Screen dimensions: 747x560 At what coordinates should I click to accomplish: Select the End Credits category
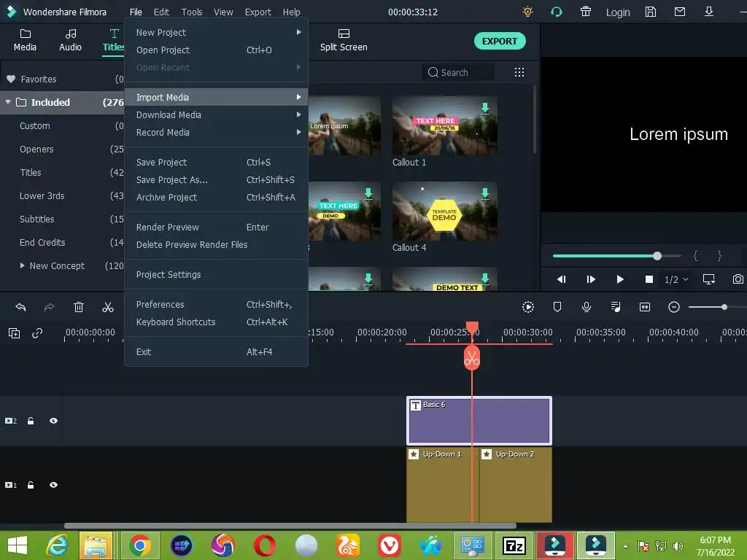(42, 242)
